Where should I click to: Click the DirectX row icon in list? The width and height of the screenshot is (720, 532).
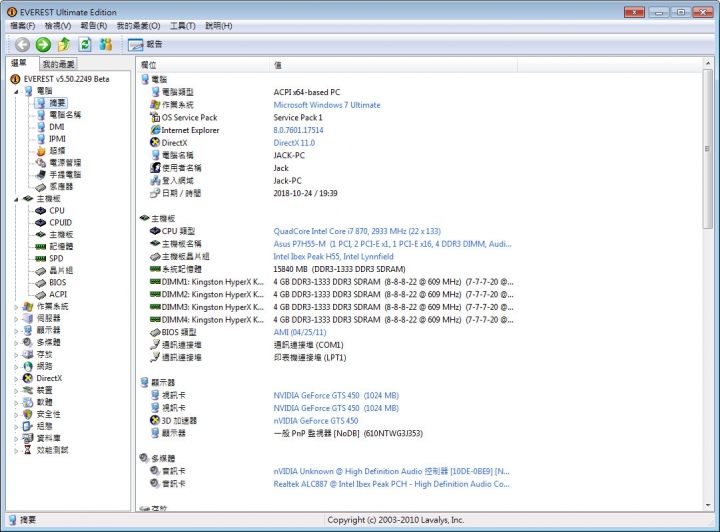tap(155, 143)
